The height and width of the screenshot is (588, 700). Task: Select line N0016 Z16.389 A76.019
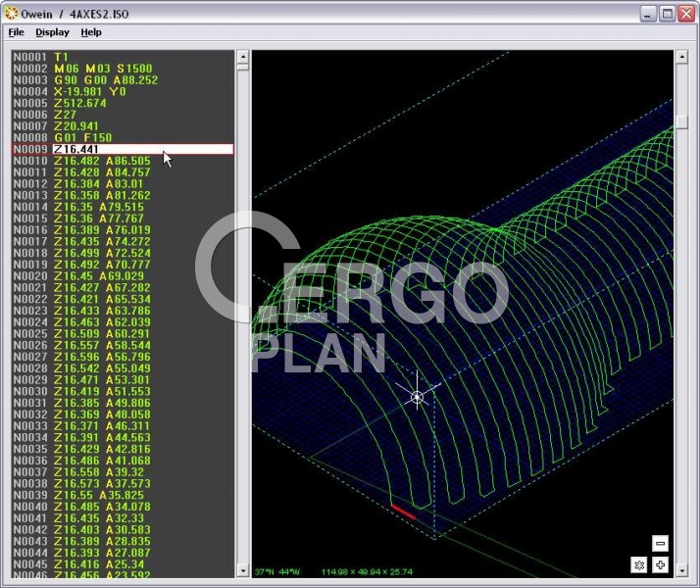[123, 229]
